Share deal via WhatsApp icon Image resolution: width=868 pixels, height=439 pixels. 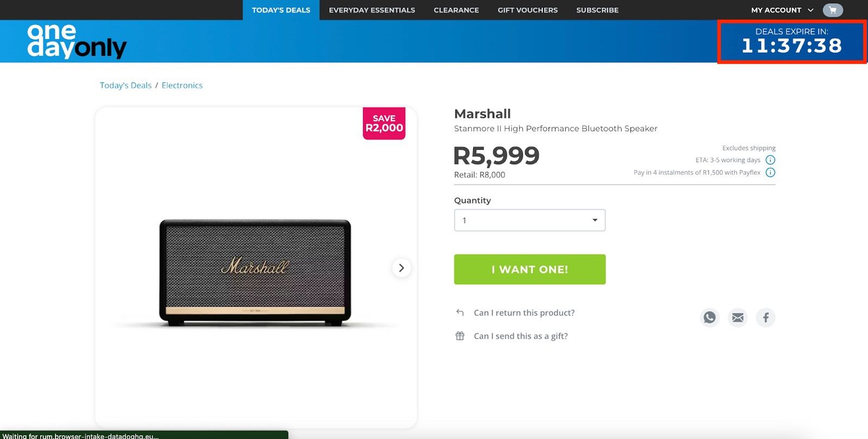click(710, 317)
